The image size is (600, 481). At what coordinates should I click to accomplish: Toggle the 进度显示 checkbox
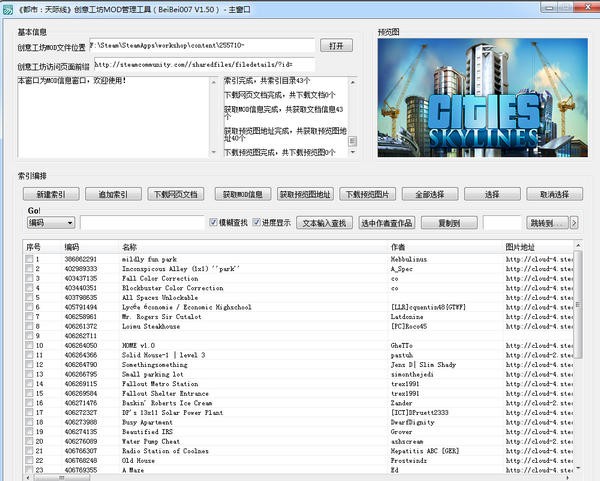tap(256, 222)
